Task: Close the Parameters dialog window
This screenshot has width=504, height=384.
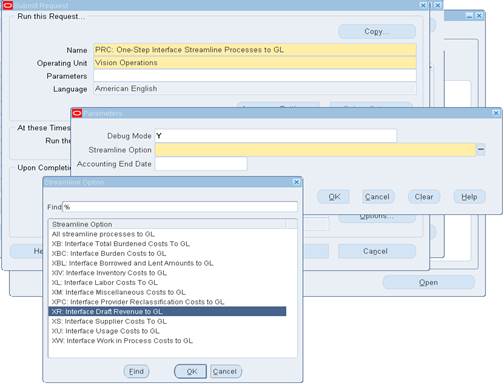Action: coord(496,113)
